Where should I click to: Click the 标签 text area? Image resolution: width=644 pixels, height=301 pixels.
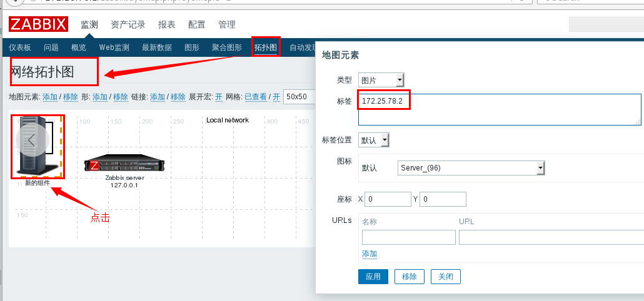500,109
